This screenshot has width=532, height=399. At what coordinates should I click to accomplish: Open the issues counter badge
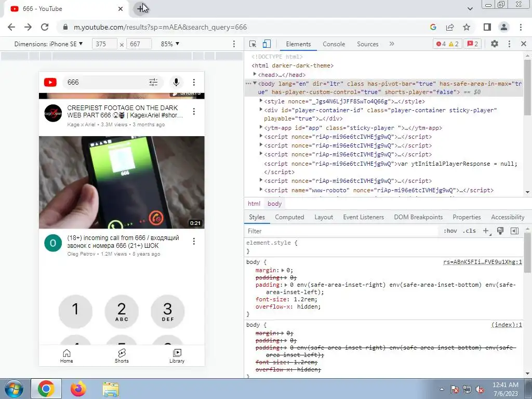pyautogui.click(x=472, y=44)
